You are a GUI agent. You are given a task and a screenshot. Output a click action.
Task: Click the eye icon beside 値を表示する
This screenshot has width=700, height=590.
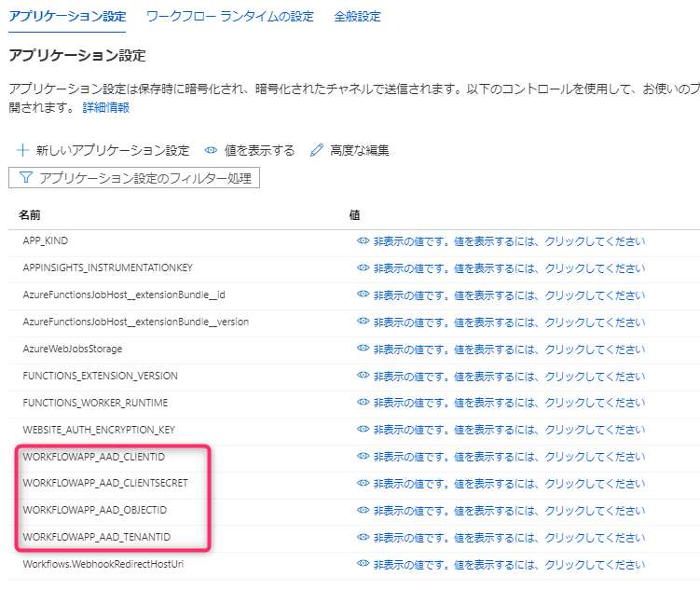(x=211, y=150)
